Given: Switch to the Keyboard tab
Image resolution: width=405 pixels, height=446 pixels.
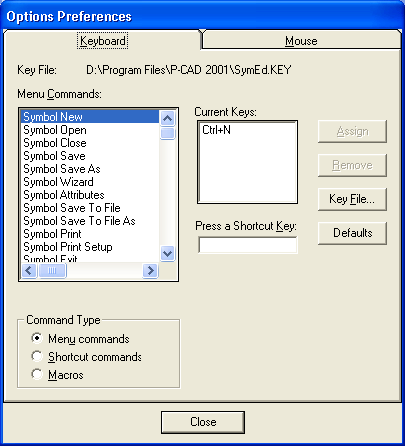Looking at the screenshot, I should [102, 41].
